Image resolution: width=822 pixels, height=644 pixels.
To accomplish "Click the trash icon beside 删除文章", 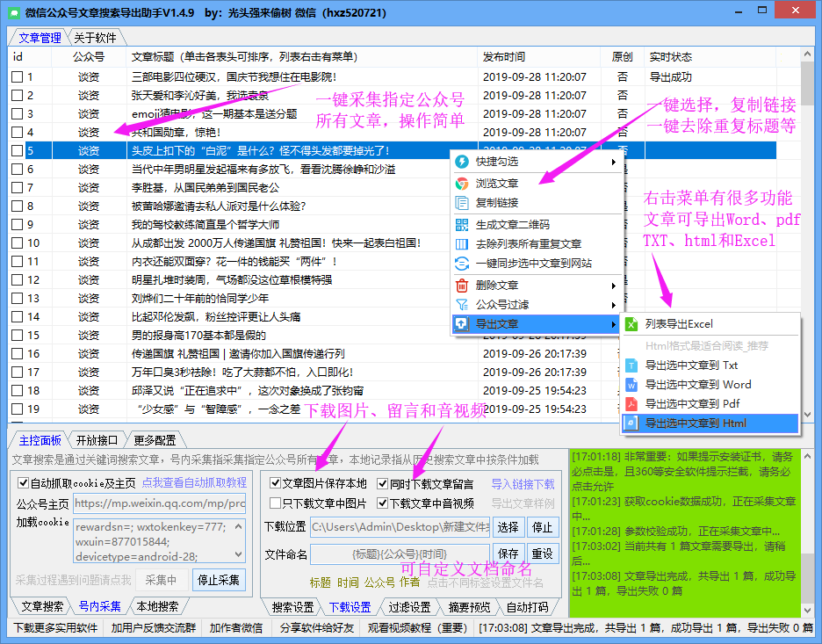I will (462, 286).
